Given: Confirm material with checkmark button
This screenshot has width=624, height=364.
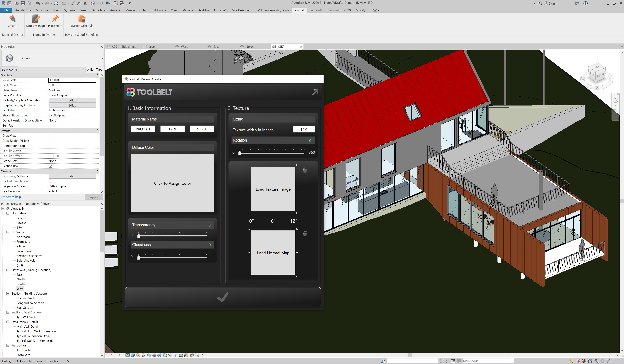Looking at the screenshot, I should pos(223,297).
